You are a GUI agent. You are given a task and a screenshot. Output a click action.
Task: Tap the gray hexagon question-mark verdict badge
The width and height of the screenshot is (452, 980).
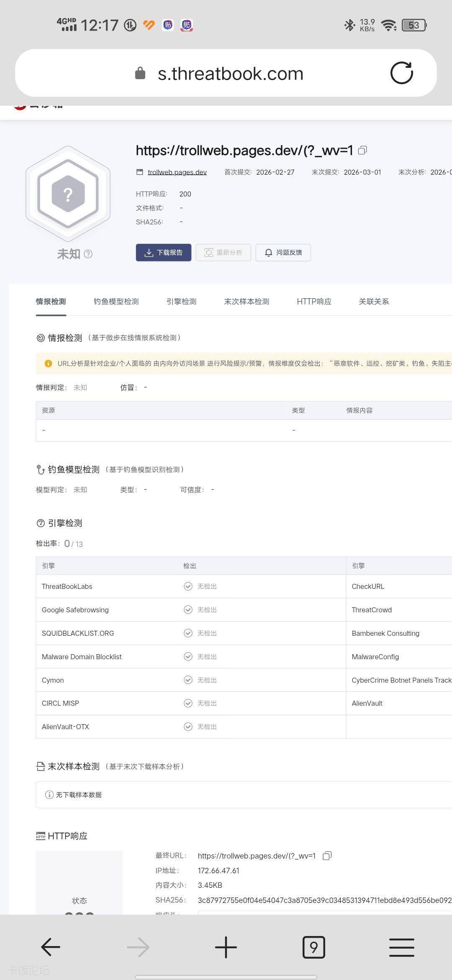click(x=68, y=193)
